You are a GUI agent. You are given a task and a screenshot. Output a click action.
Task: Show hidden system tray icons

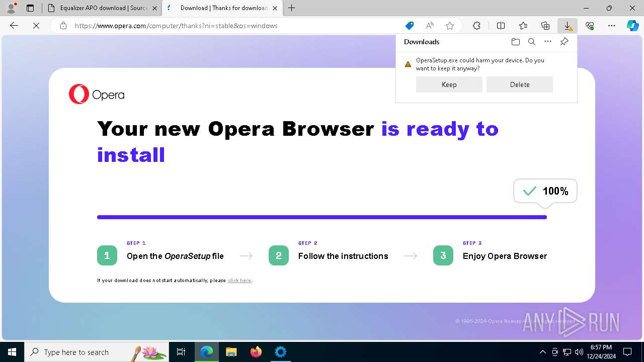click(542, 352)
